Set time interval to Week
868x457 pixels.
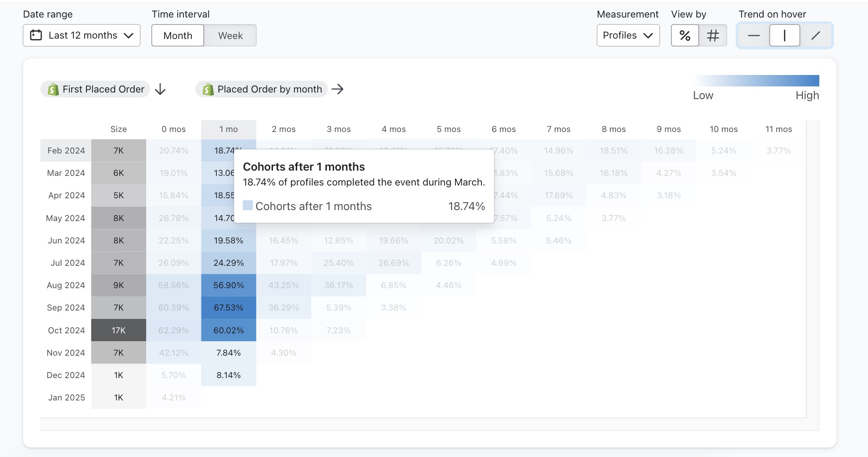[230, 36]
